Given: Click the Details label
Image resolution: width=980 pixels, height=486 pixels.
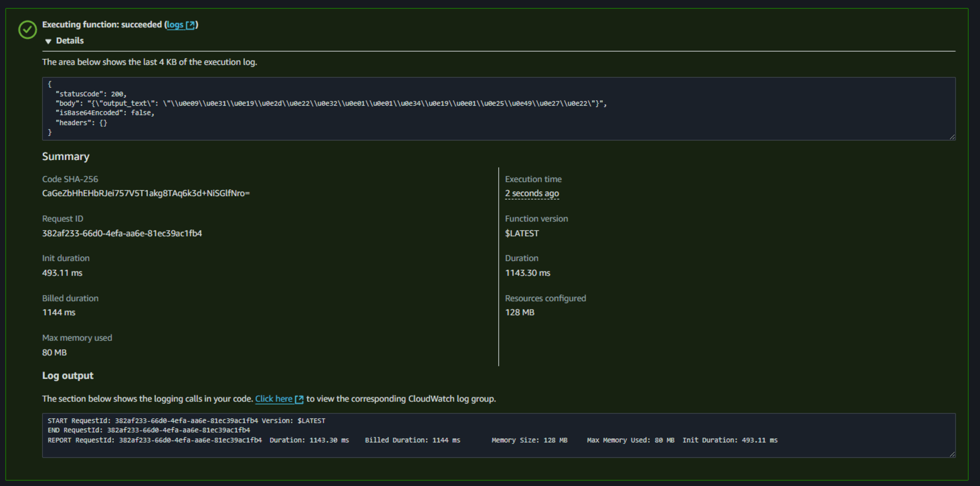Looking at the screenshot, I should pos(70,41).
